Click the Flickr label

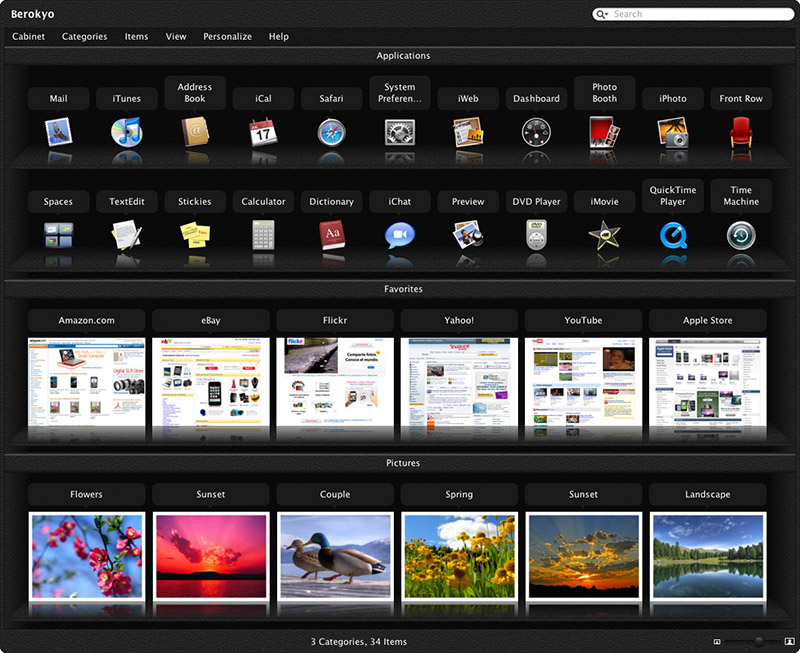[335, 320]
